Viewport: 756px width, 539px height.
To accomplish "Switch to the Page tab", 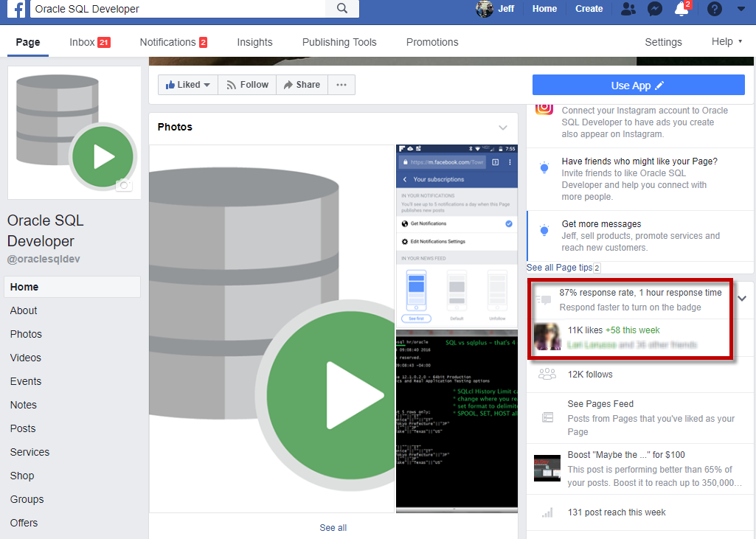I will tap(28, 43).
